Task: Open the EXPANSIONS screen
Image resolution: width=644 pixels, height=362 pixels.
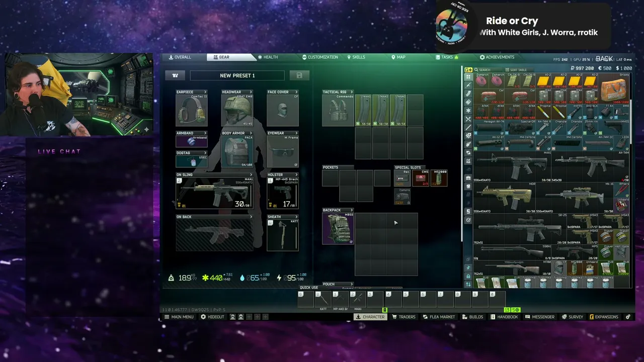Action: 604,317
